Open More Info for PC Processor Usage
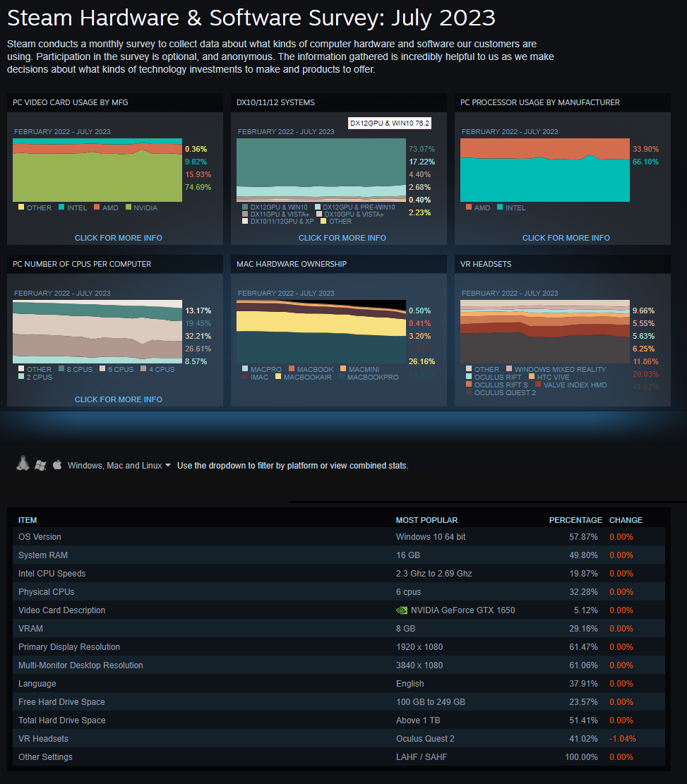 click(566, 238)
